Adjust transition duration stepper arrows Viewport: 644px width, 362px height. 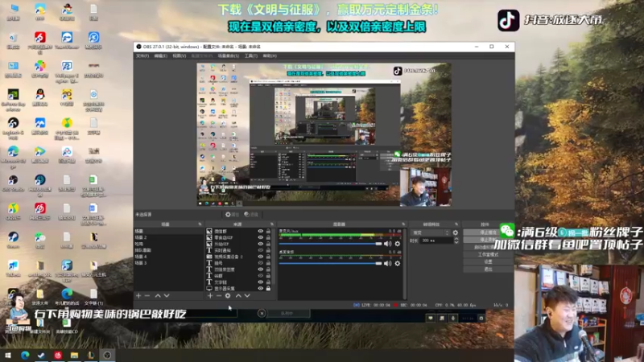[x=456, y=241]
